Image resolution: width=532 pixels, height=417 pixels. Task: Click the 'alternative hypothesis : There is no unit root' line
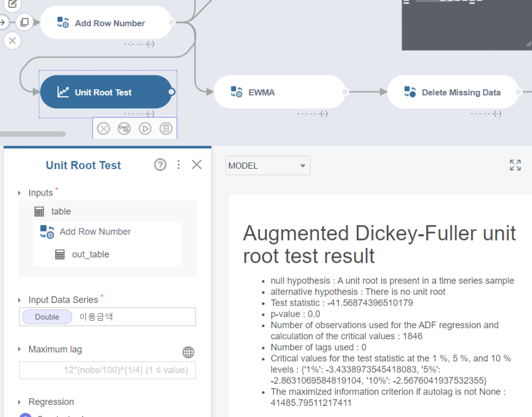358,292
